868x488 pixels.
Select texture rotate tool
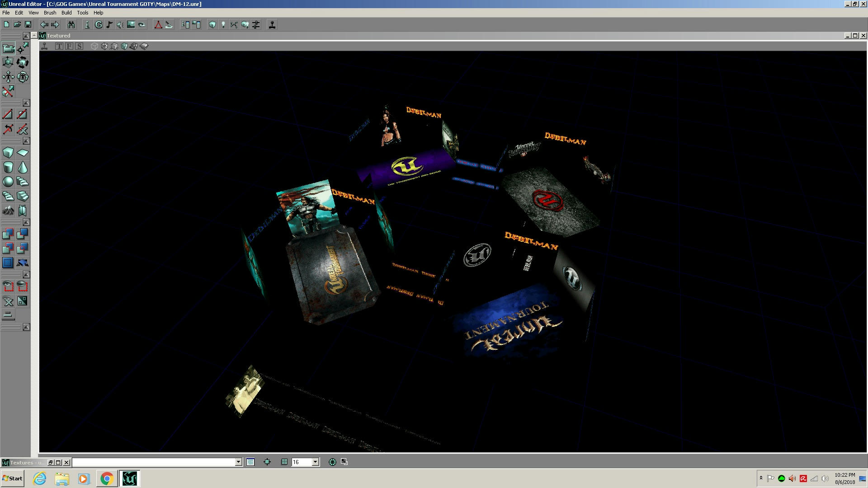click(23, 77)
